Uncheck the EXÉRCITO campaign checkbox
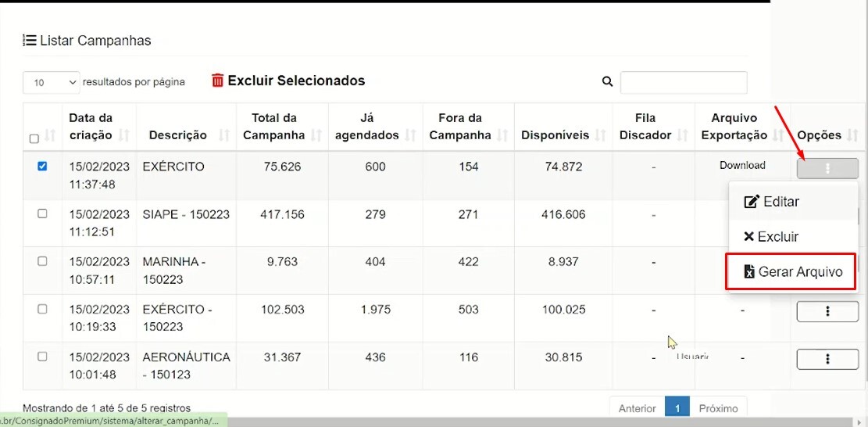The image size is (868, 427). click(42, 166)
